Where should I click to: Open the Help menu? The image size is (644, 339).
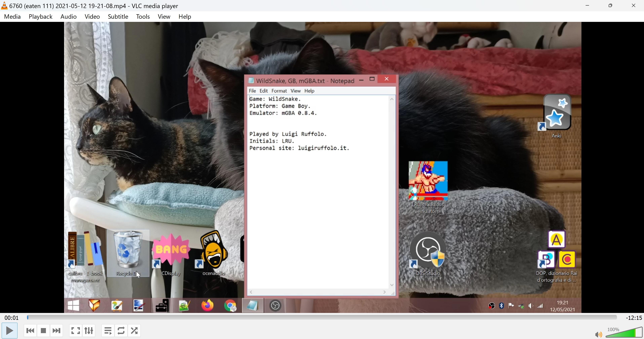click(x=184, y=16)
